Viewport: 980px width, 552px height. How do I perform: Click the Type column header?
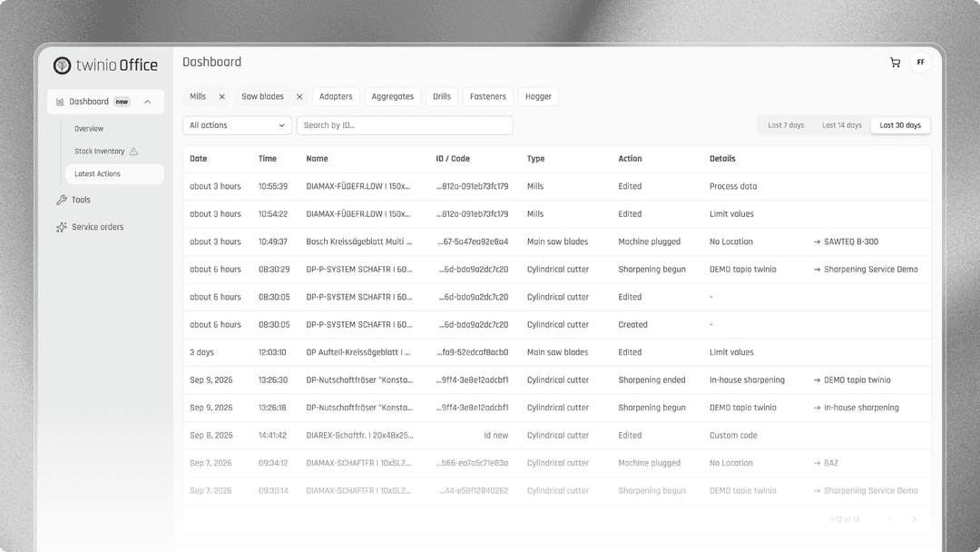click(x=535, y=159)
